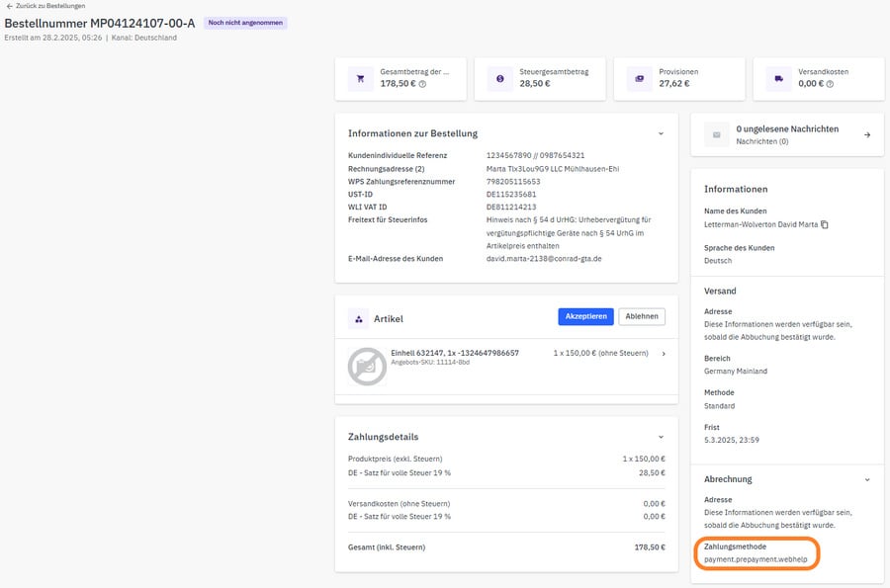Image resolution: width=890 pixels, height=588 pixels.
Task: Collapse the Zahlungsdetails section
Action: [662, 436]
